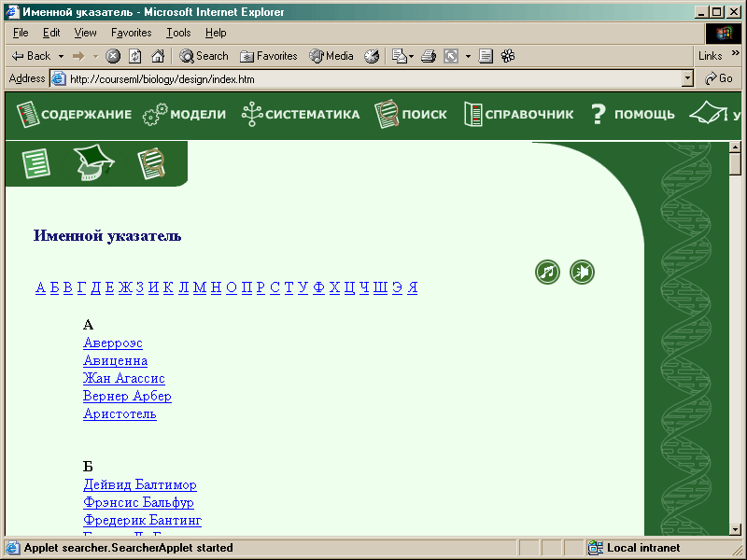Open the Address bar dropdown list
The image size is (747, 560).
(x=688, y=79)
